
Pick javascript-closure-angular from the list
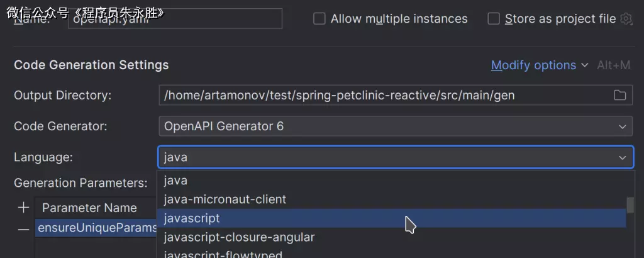click(x=239, y=237)
